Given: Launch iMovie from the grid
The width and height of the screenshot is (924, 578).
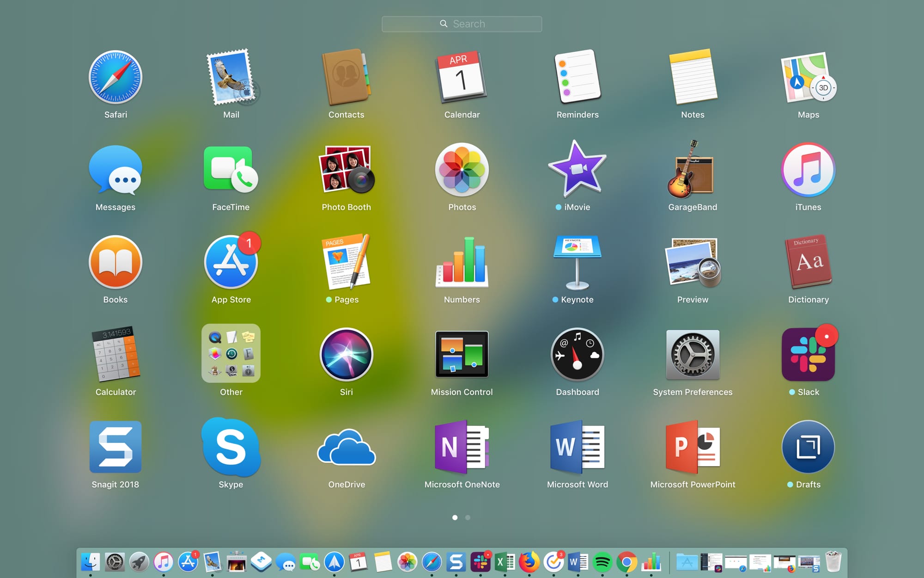Looking at the screenshot, I should (x=577, y=170).
